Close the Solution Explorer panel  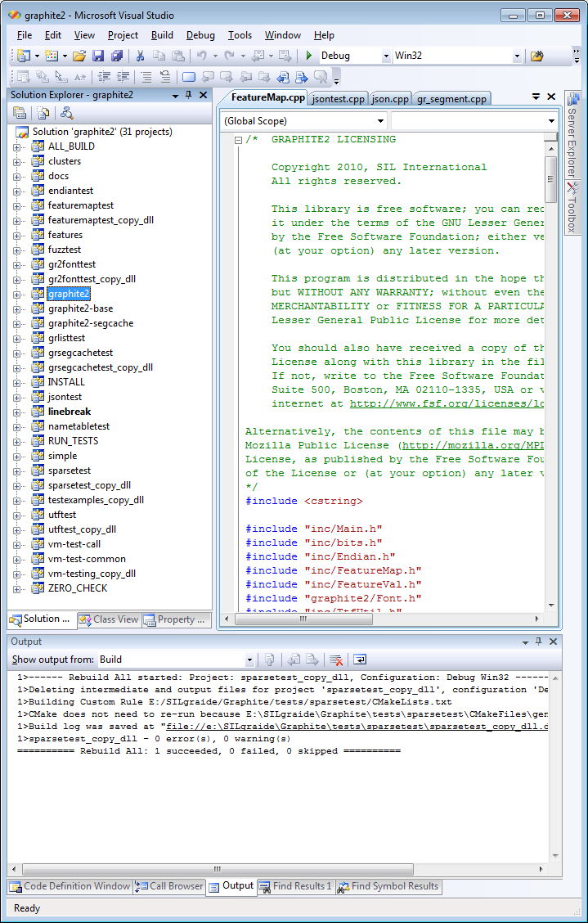(203, 95)
